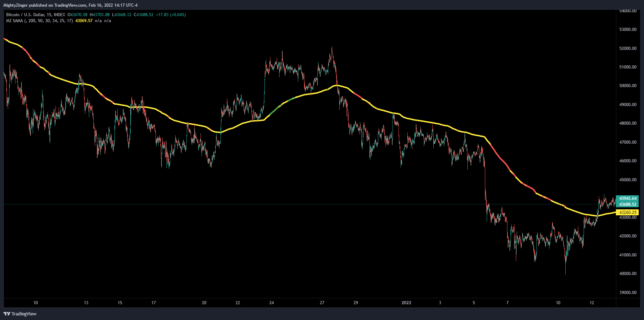Viewport: 644px width, 320px height.
Task: Click the 51000.00 price axis label
Action: (x=628, y=67)
